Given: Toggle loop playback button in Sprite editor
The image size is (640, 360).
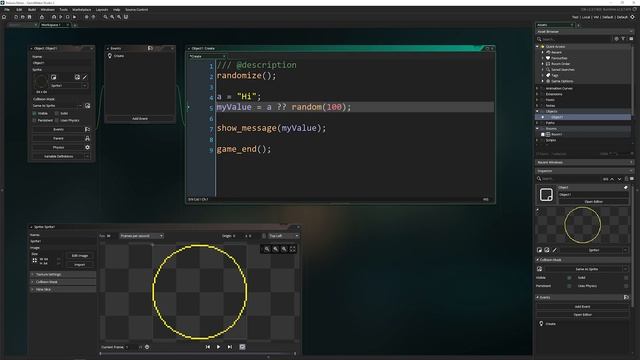Looking at the screenshot, I should [x=242, y=347].
